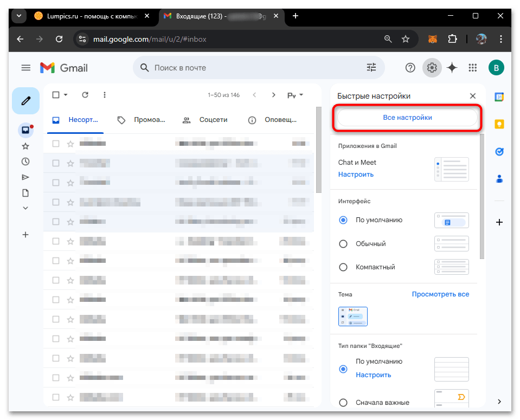Open Google Keep in the side panel

coord(499,124)
